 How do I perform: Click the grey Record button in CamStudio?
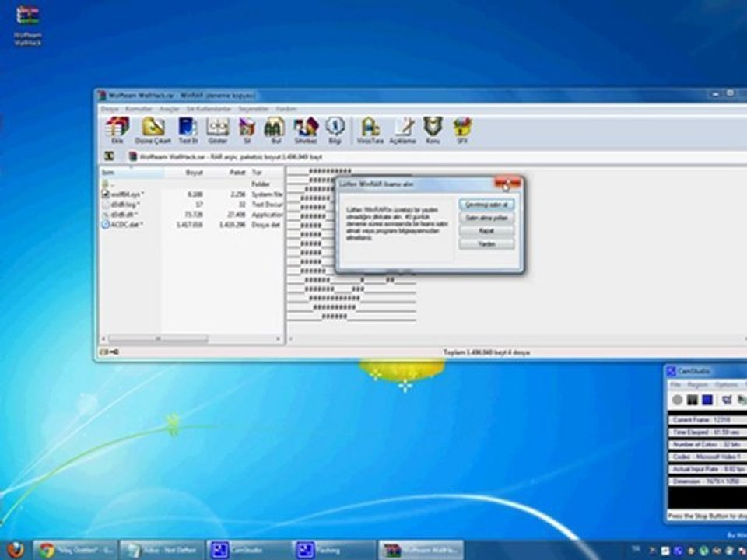[x=677, y=400]
